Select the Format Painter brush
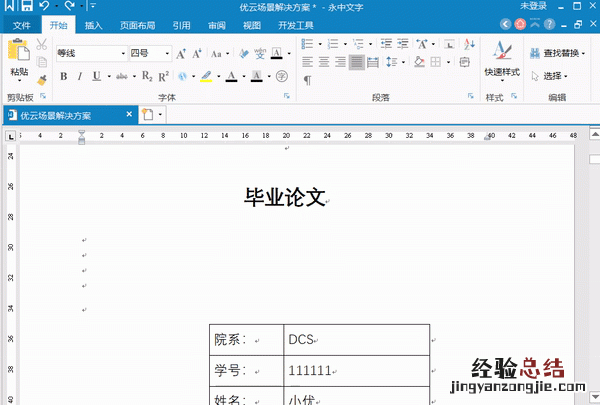Image resolution: width=600 pixels, height=405 pixels. [42, 80]
